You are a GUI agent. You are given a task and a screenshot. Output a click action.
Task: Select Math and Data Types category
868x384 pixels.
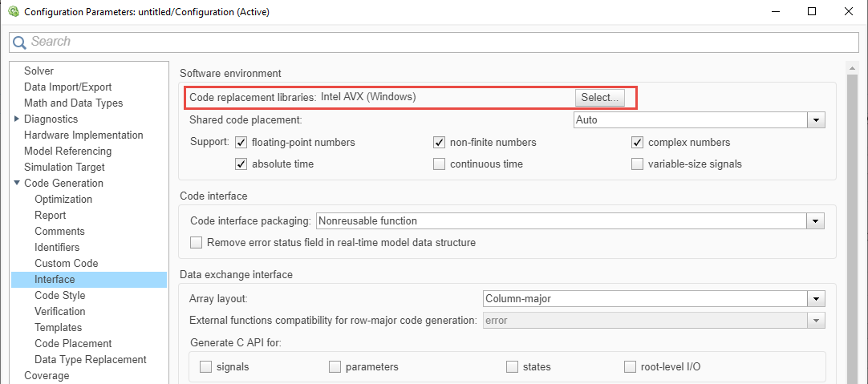[73, 103]
